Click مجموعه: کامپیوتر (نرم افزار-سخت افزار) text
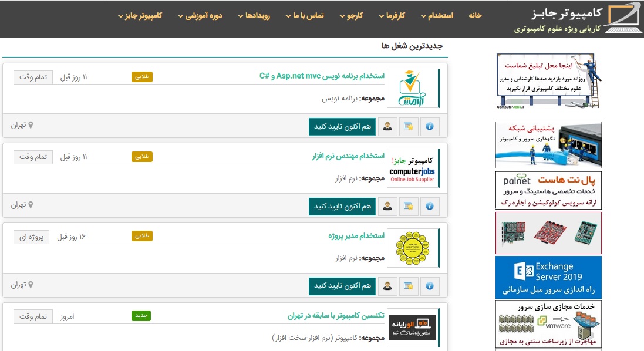The width and height of the screenshot is (644, 351). [328, 338]
